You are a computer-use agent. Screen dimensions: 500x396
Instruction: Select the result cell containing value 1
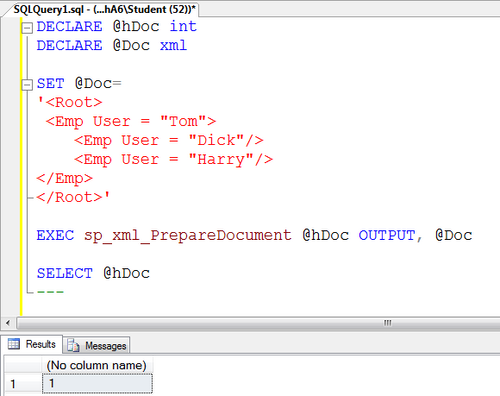97,383
